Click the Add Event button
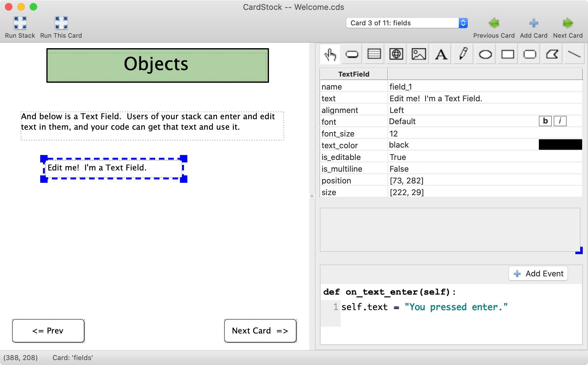 [538, 274]
